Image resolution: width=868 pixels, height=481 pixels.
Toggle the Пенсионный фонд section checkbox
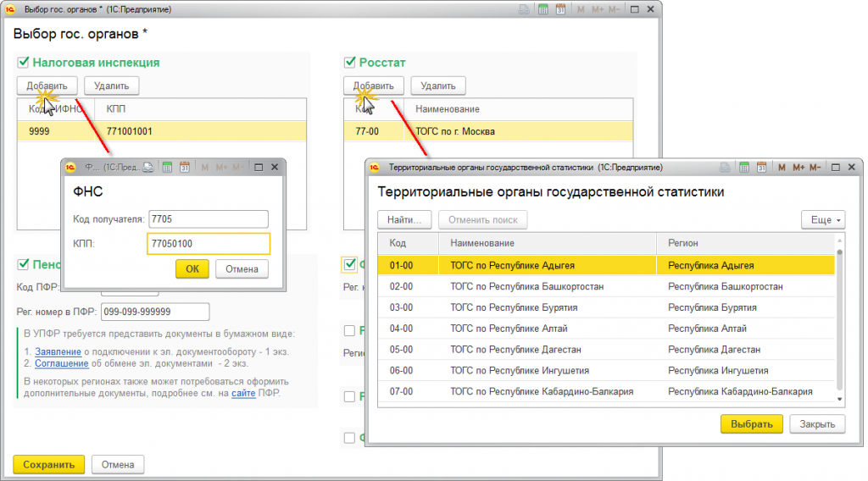(22, 263)
